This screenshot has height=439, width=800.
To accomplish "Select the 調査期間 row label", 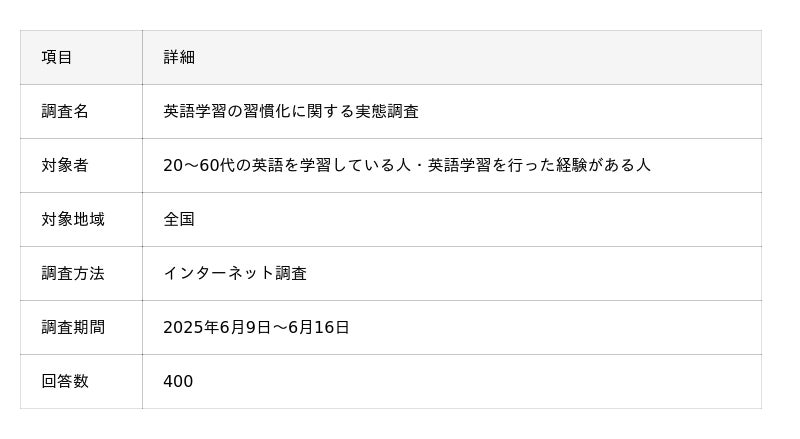I will tap(73, 327).
